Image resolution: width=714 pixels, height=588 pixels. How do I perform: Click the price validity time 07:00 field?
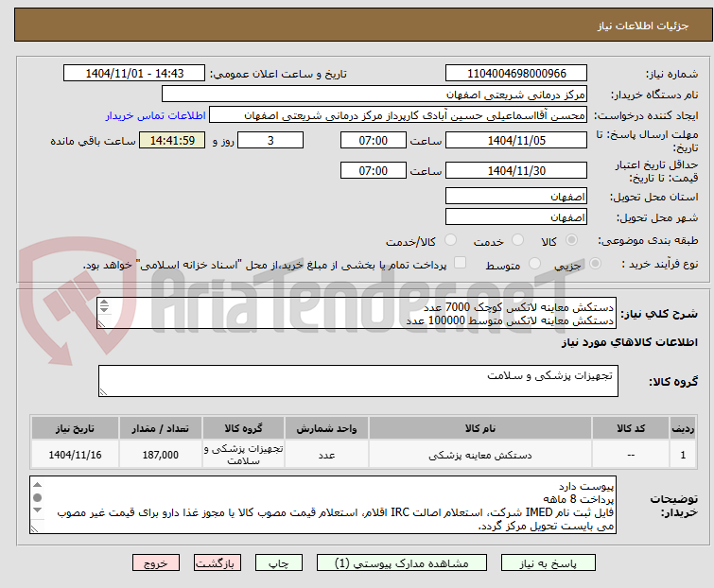pyautogui.click(x=374, y=171)
